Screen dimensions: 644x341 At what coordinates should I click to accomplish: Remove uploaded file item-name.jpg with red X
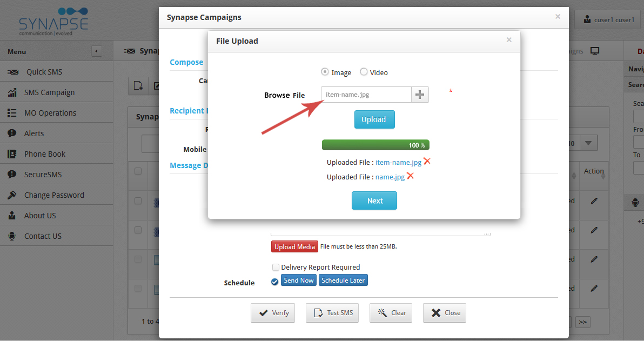(427, 162)
